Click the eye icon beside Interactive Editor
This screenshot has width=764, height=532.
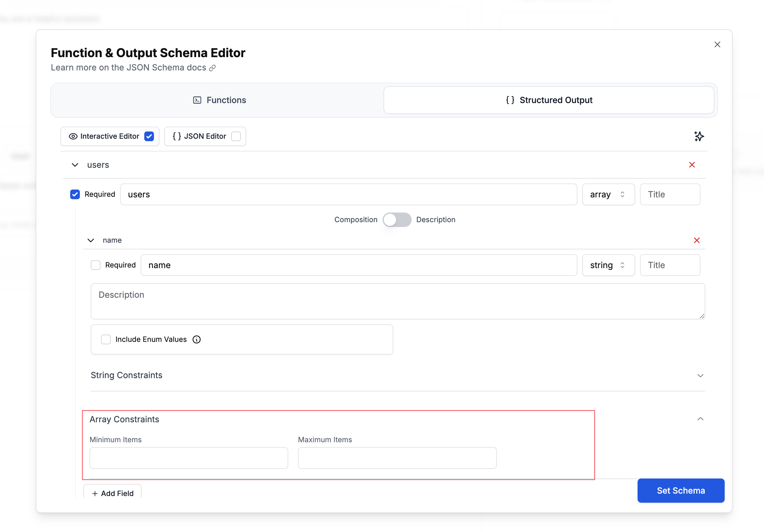click(73, 136)
